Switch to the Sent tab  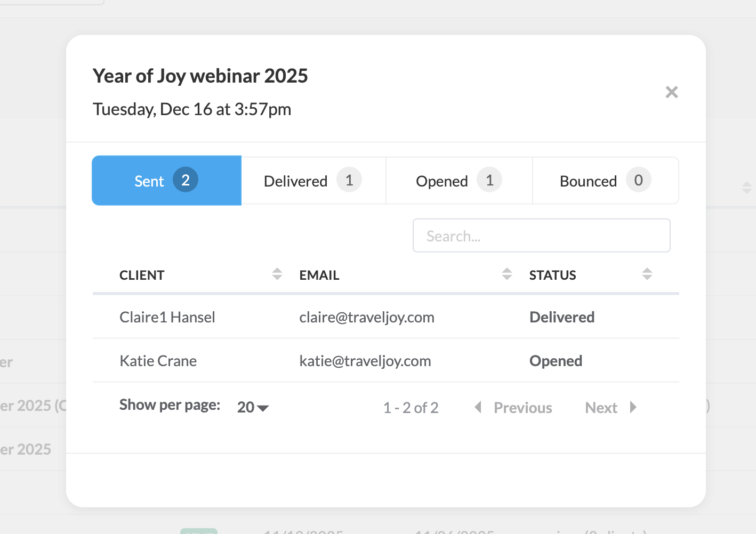pyautogui.click(x=150, y=181)
